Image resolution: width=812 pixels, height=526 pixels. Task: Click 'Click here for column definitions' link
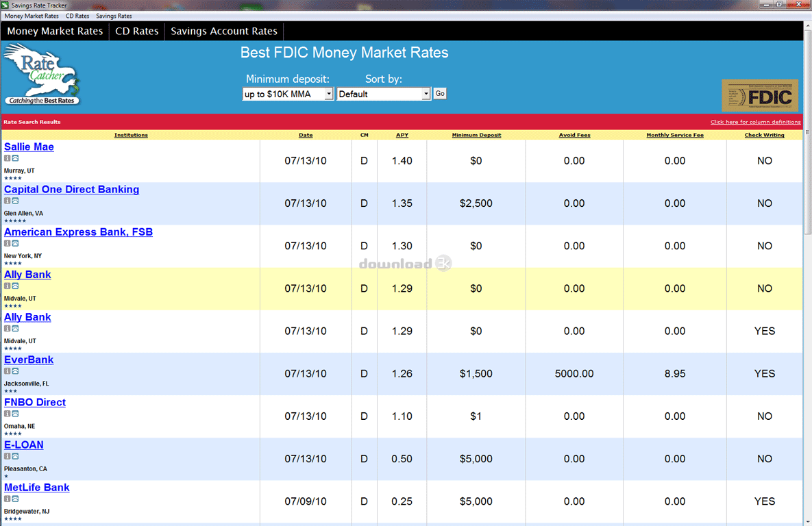(x=756, y=122)
